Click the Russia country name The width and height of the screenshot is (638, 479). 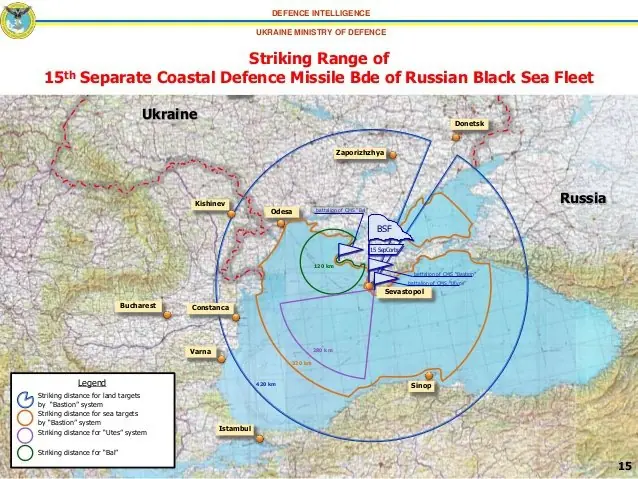coord(583,198)
